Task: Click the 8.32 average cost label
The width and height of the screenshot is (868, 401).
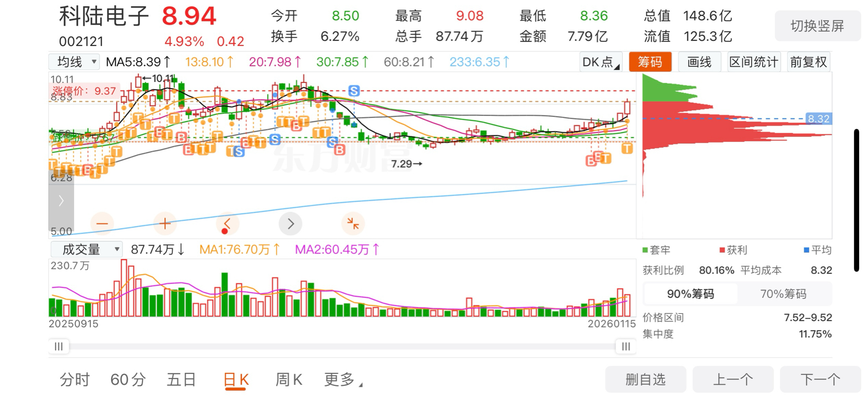Action: [x=818, y=119]
